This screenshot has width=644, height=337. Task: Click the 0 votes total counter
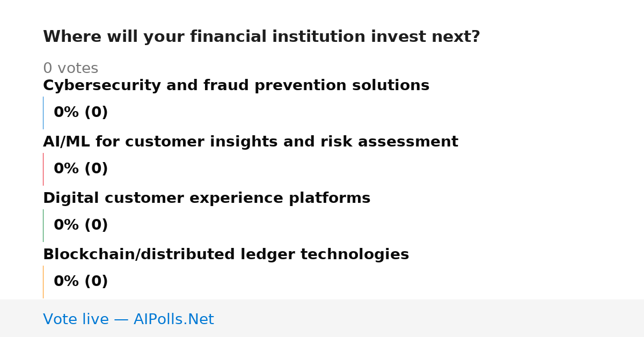point(70,68)
